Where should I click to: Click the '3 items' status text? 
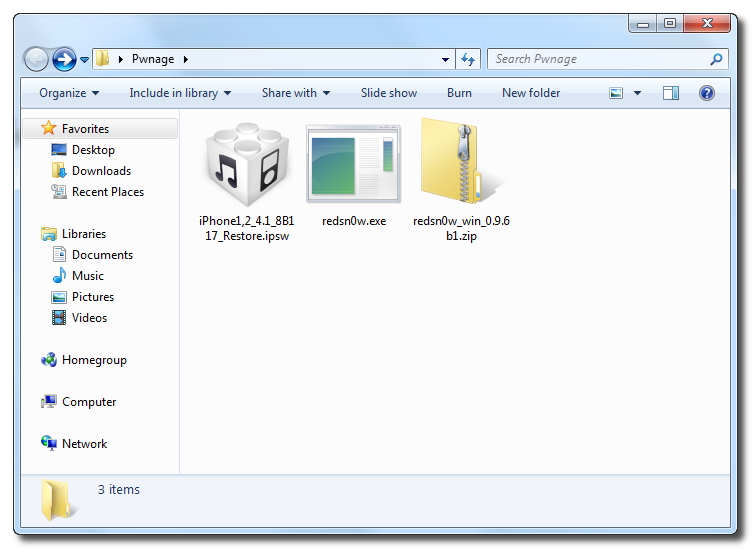[x=118, y=490]
